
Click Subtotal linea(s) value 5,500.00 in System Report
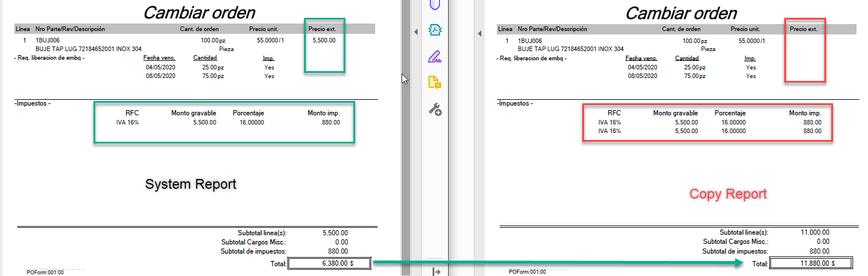336,232
